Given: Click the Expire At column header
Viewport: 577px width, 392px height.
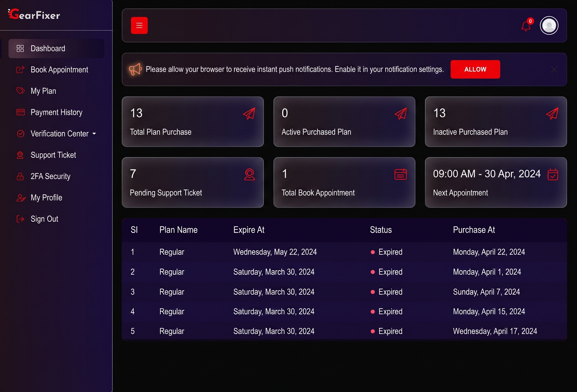Looking at the screenshot, I should 249,230.
